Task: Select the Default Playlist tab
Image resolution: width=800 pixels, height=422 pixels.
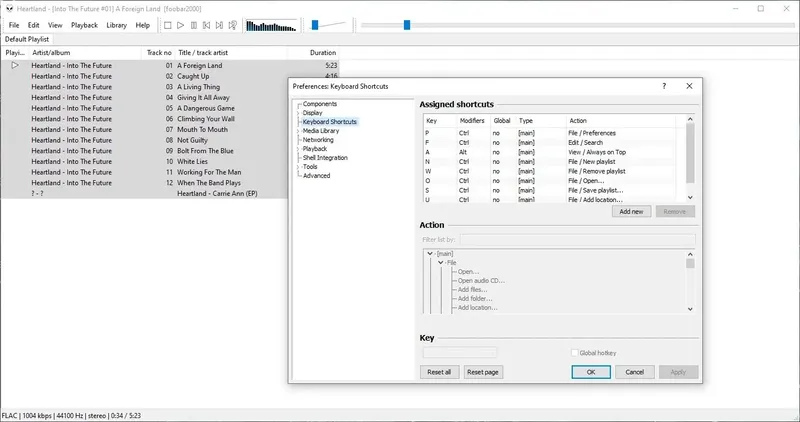Action: (x=27, y=39)
